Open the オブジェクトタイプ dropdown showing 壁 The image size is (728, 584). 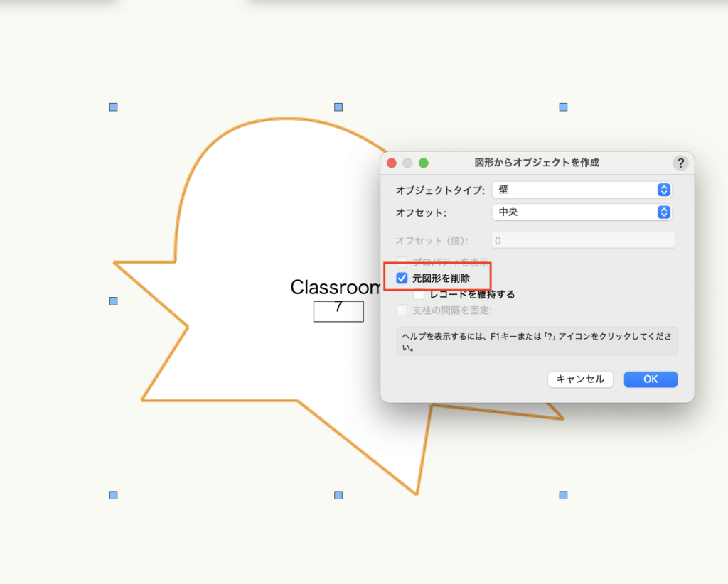pyautogui.click(x=582, y=190)
